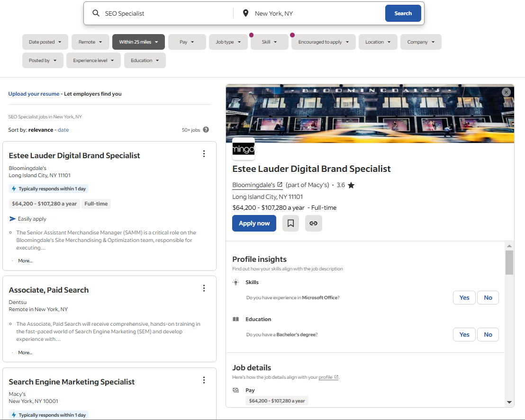
Task: Click scrollbar down arrow in job panel
Action: point(509,402)
